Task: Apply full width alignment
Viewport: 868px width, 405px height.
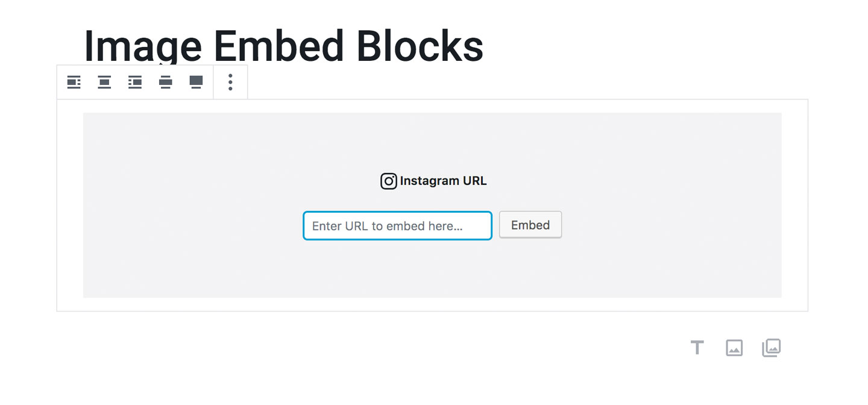Action: [196, 82]
